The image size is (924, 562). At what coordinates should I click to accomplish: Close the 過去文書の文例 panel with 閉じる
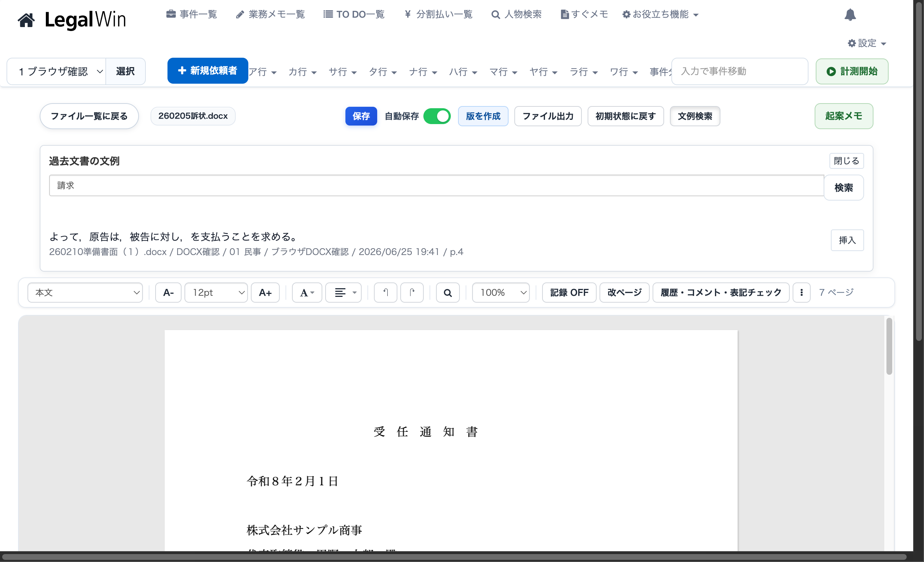[846, 161]
